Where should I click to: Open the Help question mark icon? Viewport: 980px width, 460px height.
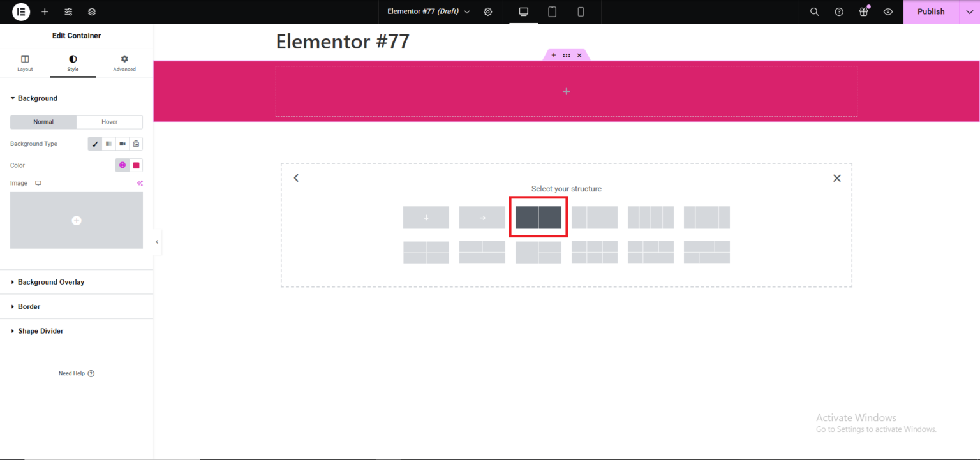(839, 11)
